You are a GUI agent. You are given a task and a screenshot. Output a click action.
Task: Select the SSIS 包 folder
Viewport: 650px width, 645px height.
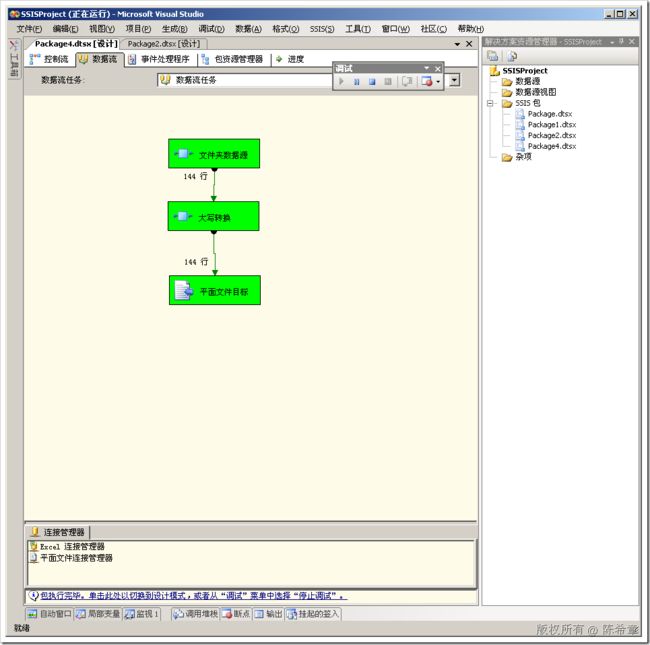527,103
